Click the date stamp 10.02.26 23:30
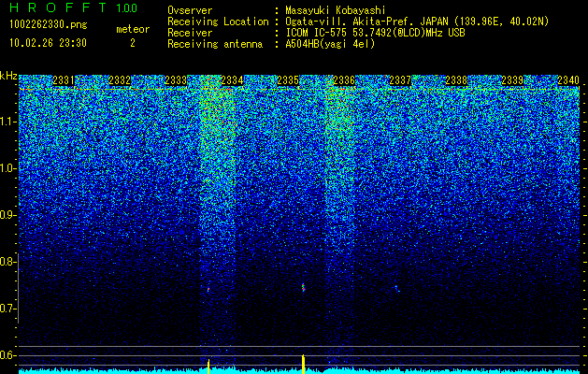 coord(48,43)
